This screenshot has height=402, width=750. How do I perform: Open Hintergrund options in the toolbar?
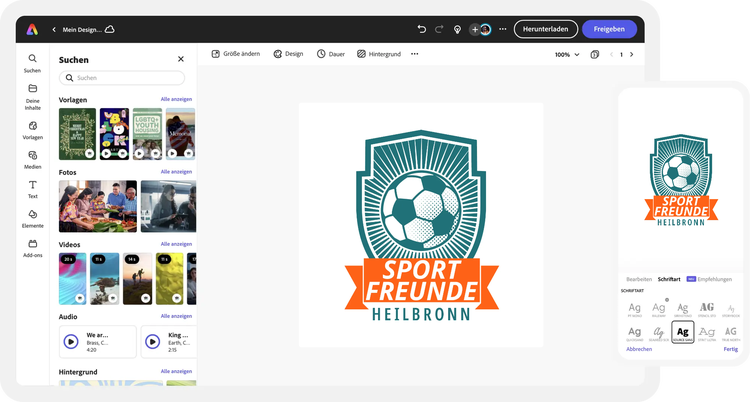click(x=379, y=54)
